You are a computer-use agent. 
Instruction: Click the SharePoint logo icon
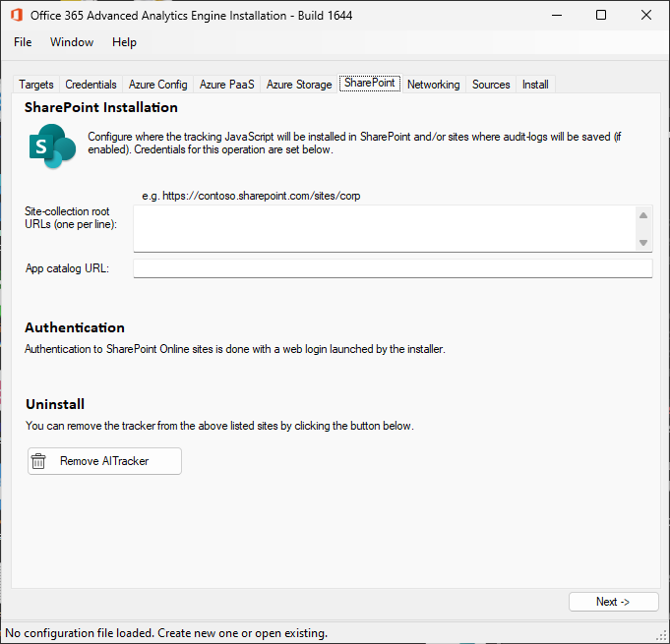pyautogui.click(x=52, y=146)
